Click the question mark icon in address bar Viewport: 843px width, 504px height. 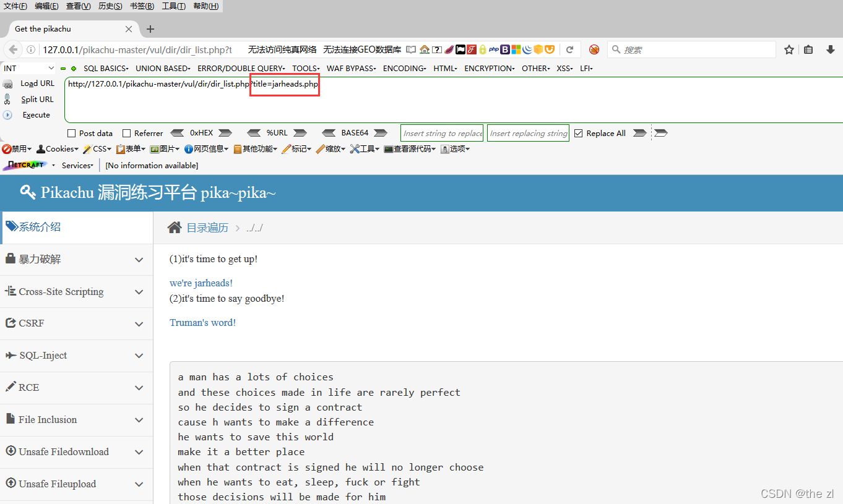tap(437, 49)
